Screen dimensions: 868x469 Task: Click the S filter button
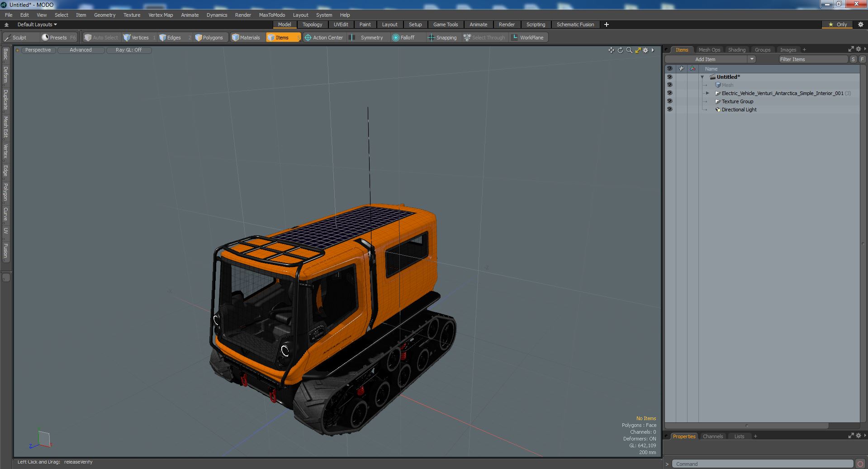[853, 59]
